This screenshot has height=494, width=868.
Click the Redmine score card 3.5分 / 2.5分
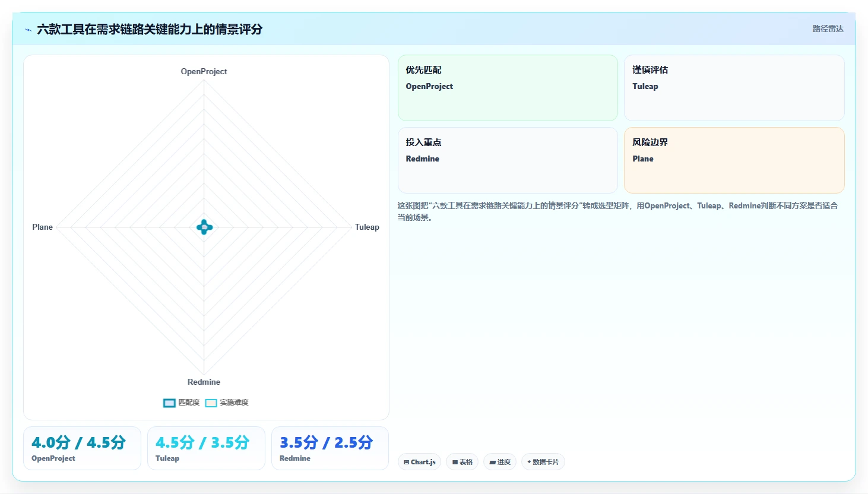(330, 448)
